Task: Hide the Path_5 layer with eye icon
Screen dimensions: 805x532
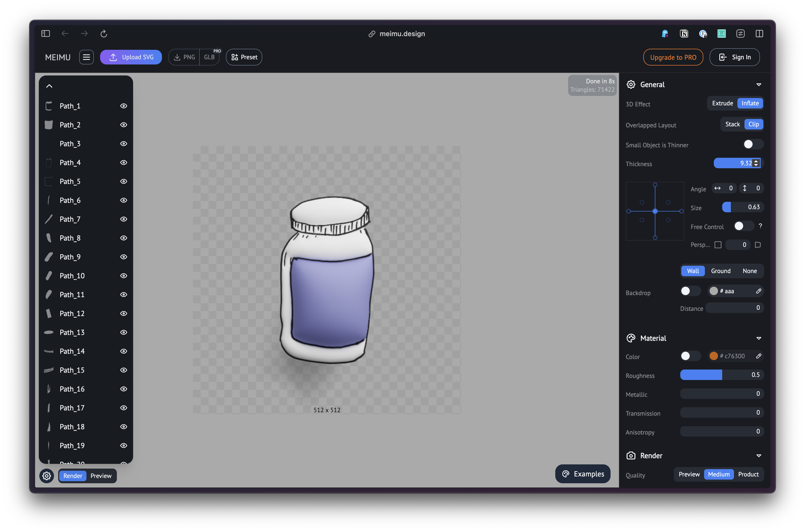Action: tap(124, 182)
